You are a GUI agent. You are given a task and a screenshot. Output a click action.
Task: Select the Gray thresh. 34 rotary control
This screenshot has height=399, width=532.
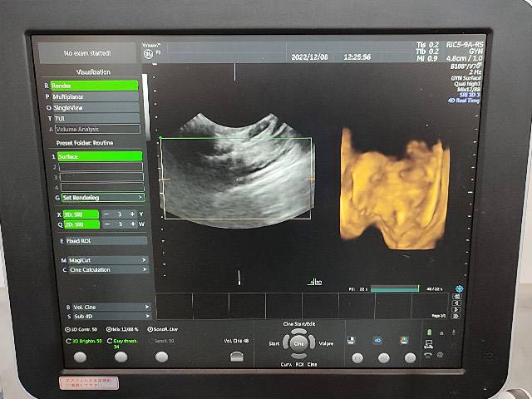coord(123,343)
